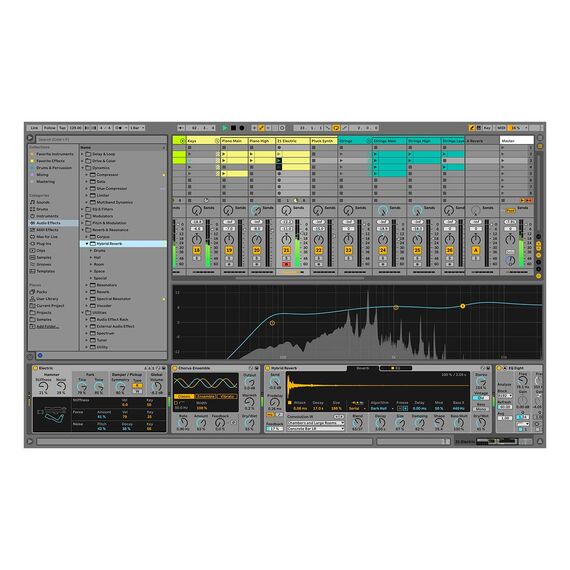Select Mixing collection label
This screenshot has height=570, width=570.
click(42, 174)
